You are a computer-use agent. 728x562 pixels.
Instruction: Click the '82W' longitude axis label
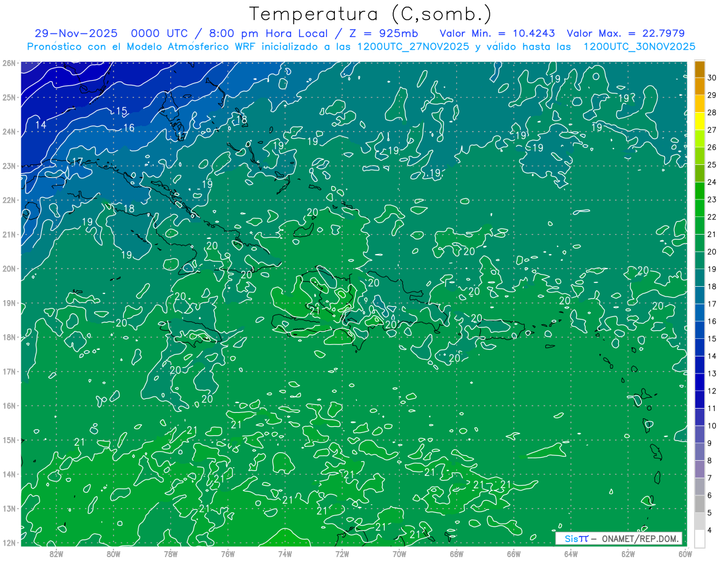pos(56,553)
